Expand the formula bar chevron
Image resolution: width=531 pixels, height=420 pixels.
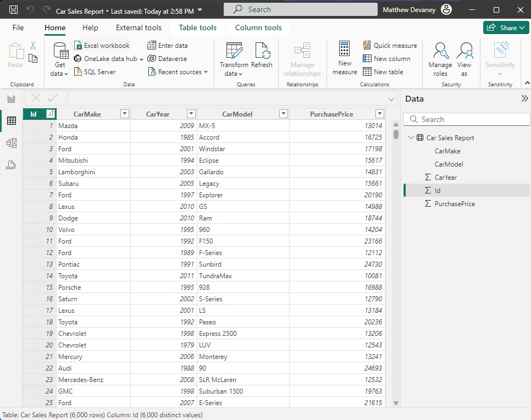(391, 100)
